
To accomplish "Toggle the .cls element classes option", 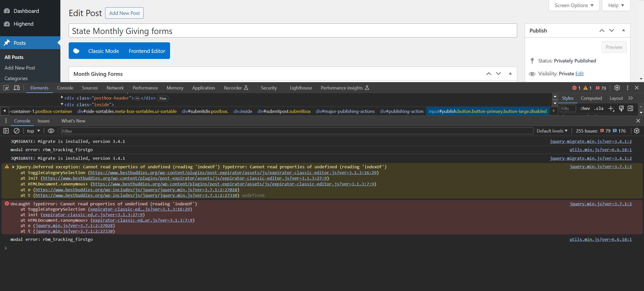I will (x=599, y=108).
